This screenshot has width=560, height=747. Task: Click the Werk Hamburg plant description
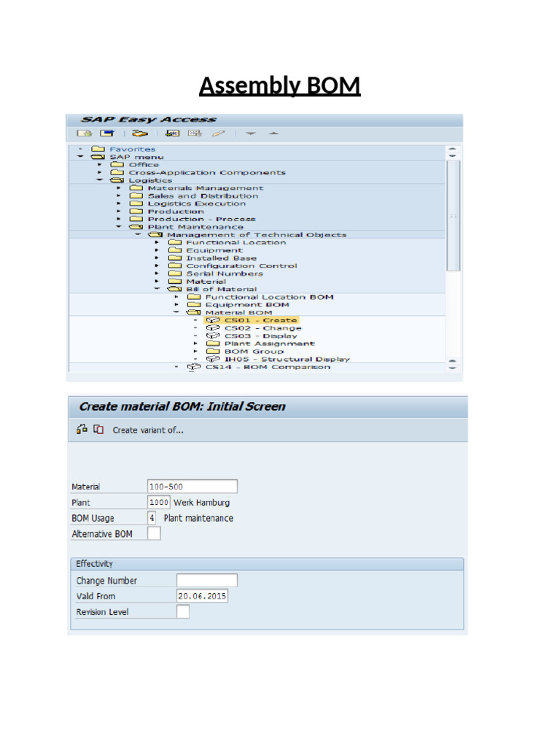[201, 503]
